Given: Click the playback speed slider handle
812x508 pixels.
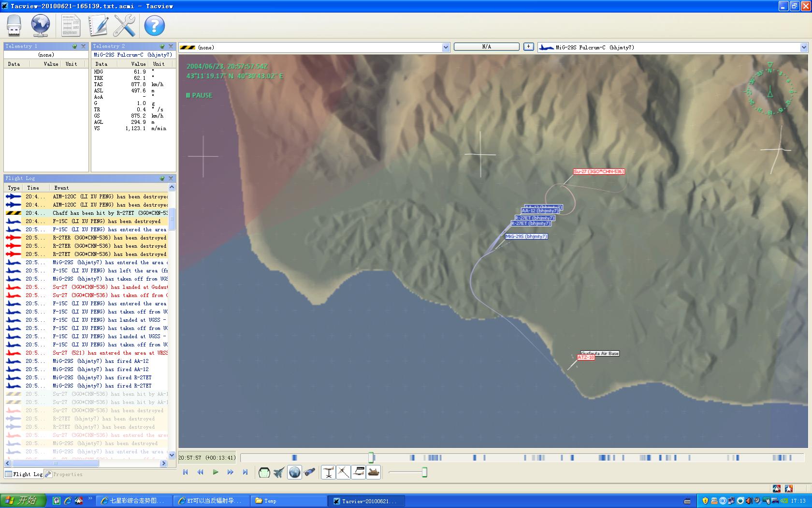Looking at the screenshot, I should 424,472.
